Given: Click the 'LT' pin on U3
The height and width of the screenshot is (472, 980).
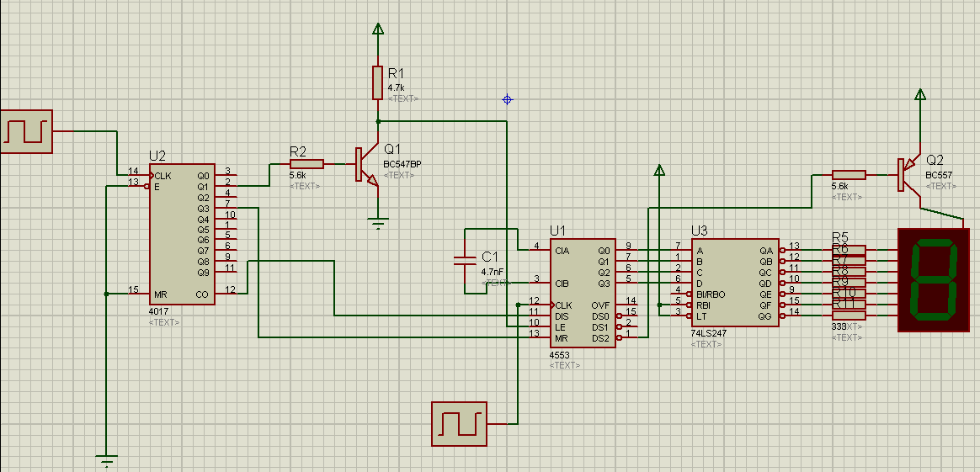Looking at the screenshot, I should [701, 316].
